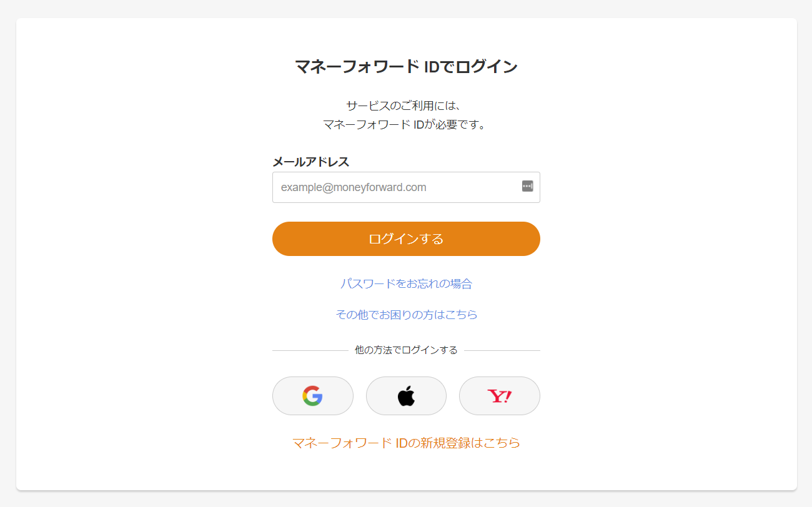Sign in with the Google logo button

312,396
